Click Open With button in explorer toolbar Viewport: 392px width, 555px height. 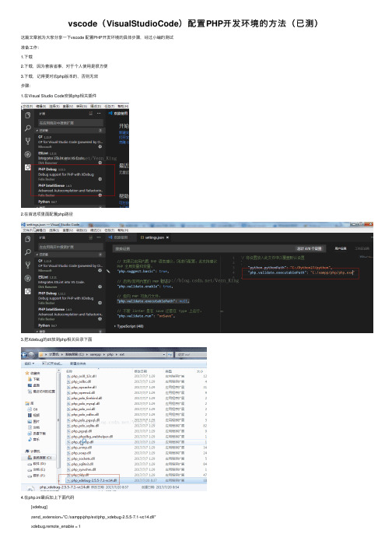coord(51,364)
